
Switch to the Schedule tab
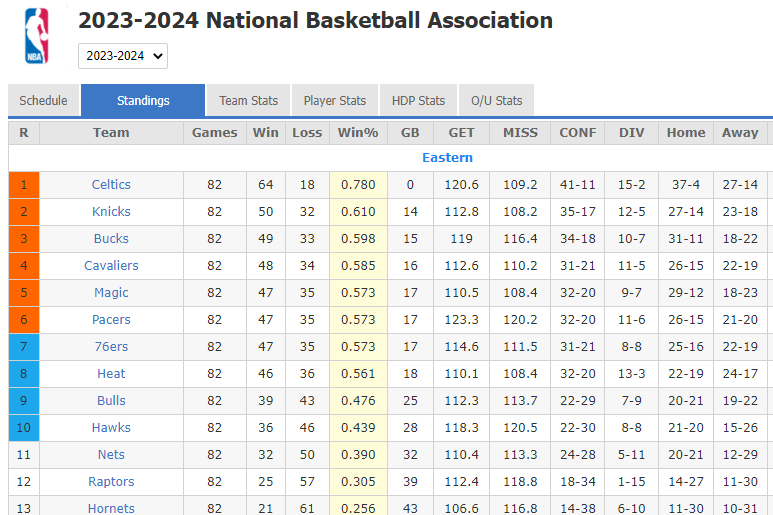(43, 100)
